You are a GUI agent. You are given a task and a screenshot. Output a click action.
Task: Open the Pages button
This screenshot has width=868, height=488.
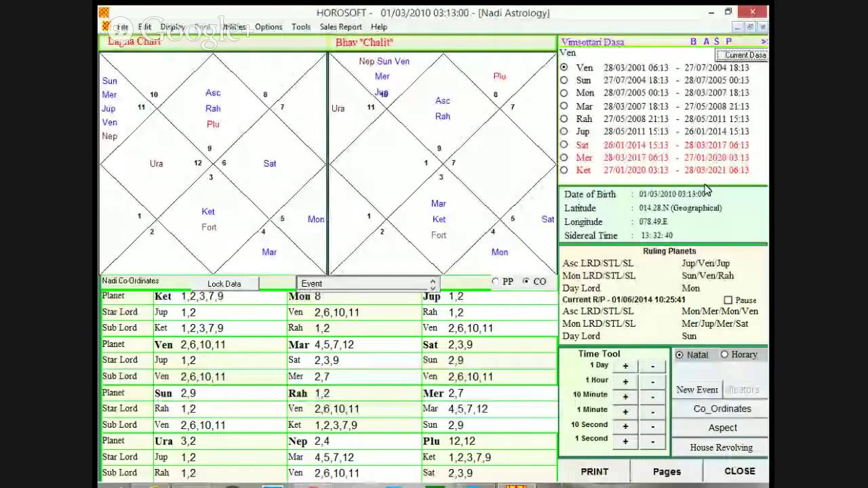pyautogui.click(x=667, y=472)
